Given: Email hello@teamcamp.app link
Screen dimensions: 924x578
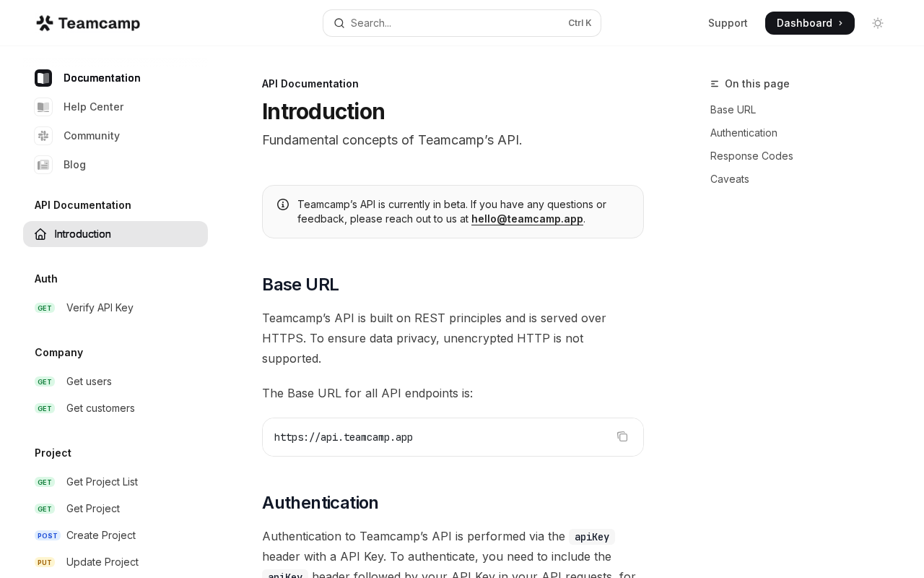Looking at the screenshot, I should coord(527,219).
